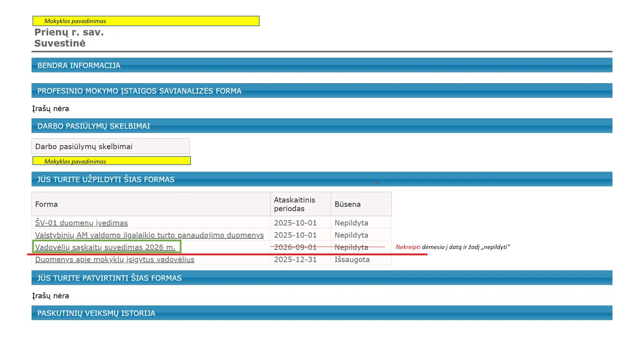Click the Išsaugota status cell
This screenshot has height=362, width=644.
pyautogui.click(x=352, y=259)
